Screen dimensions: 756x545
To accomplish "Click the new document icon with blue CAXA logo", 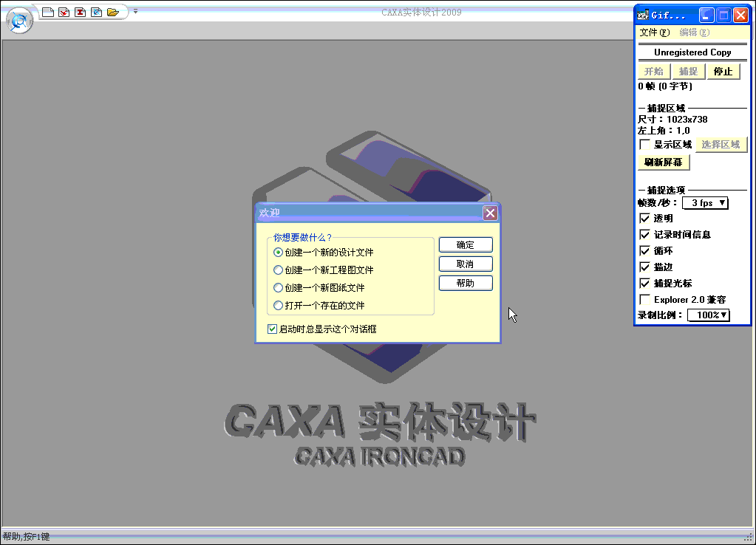I will coord(96,12).
